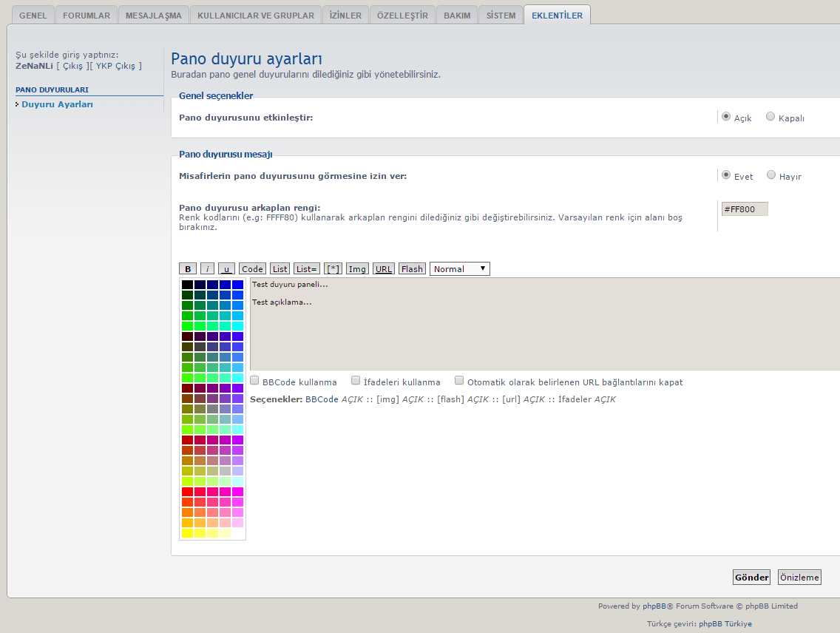The height and width of the screenshot is (633, 840).
Task: Open the FORUMLAR tab
Action: coord(87,16)
